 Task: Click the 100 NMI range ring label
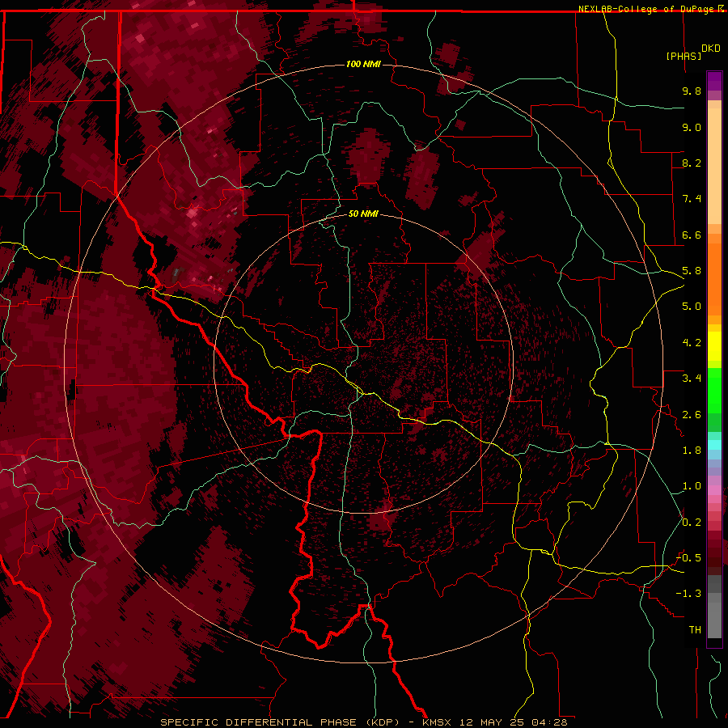(363, 64)
